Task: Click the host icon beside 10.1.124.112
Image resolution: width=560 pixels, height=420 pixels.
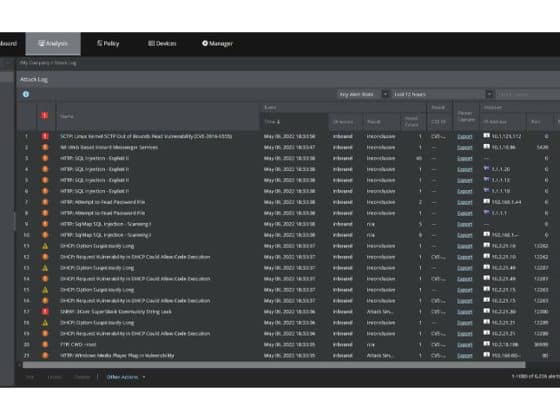Action: (486, 136)
